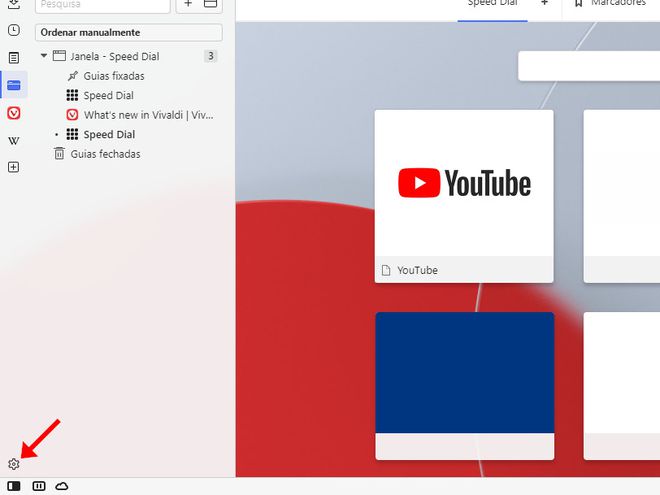Image resolution: width=660 pixels, height=495 pixels.
Task: Click the trash icon beside Guias fechadas
Action: pos(59,154)
